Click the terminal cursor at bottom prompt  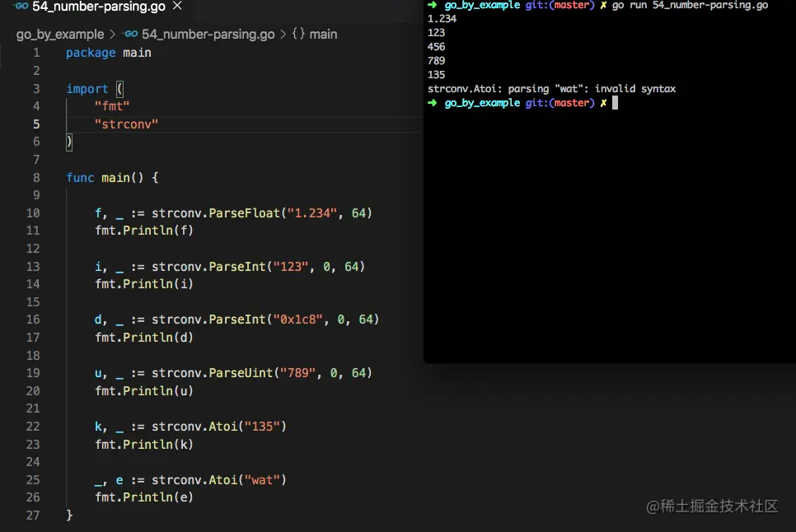point(615,103)
